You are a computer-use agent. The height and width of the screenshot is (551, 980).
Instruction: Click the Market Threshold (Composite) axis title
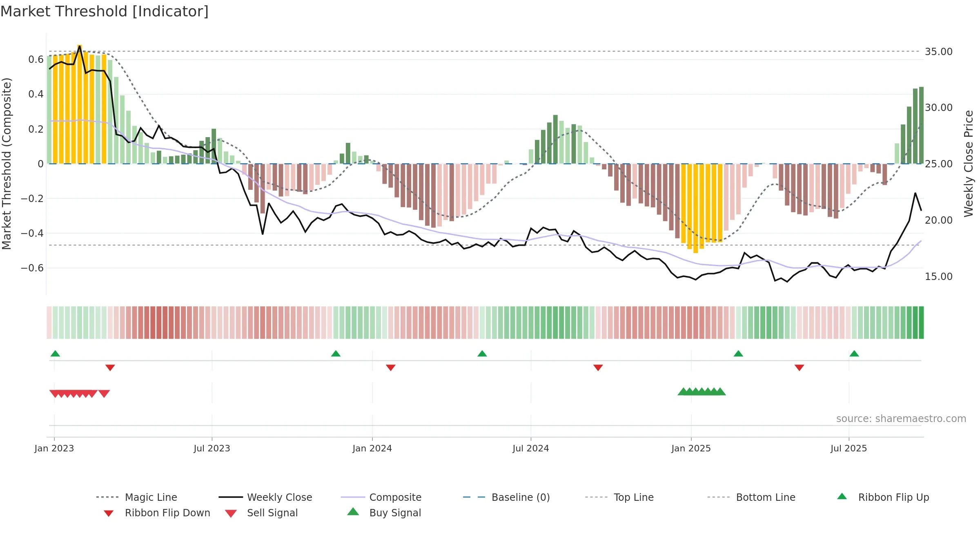(7, 163)
